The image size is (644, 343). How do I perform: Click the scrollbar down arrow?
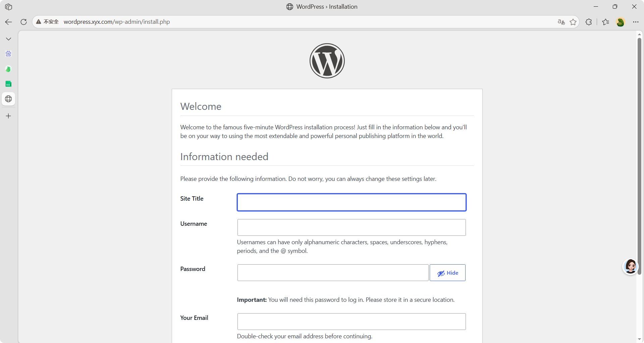pyautogui.click(x=639, y=339)
